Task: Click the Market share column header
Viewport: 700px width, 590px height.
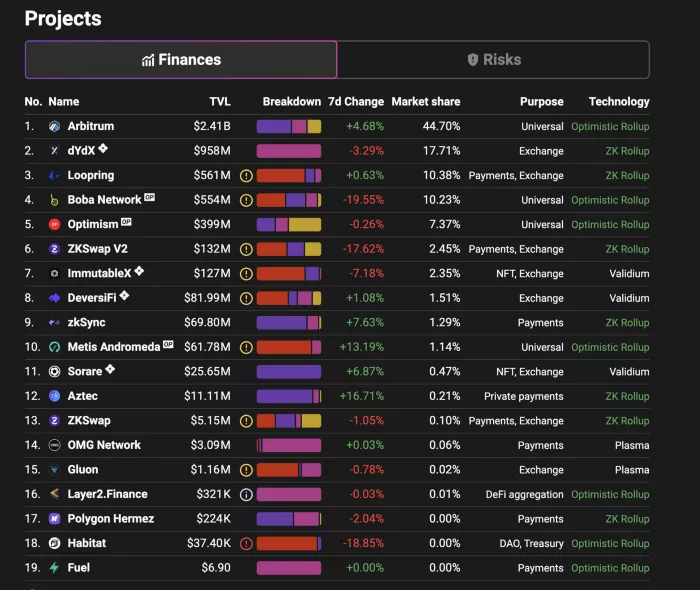Action: click(426, 102)
